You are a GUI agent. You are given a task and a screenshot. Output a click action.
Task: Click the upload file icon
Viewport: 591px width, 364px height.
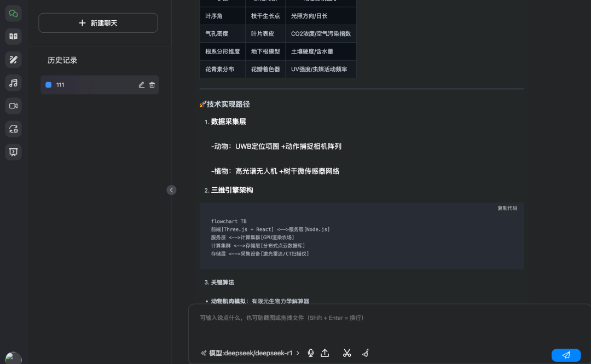pos(325,353)
